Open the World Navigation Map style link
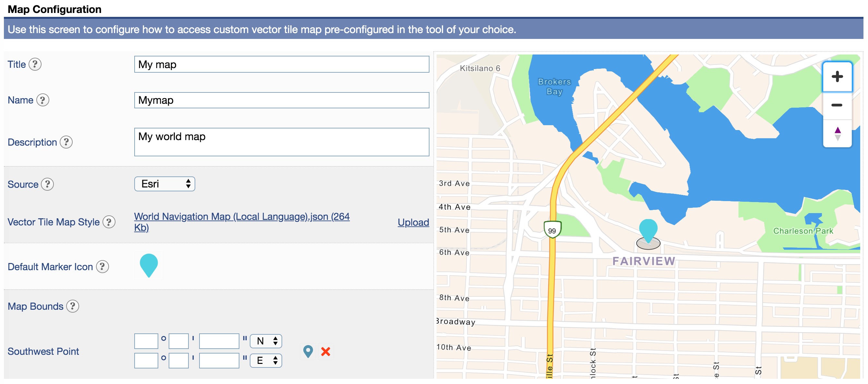Viewport: 868px width, 384px height. 241,217
